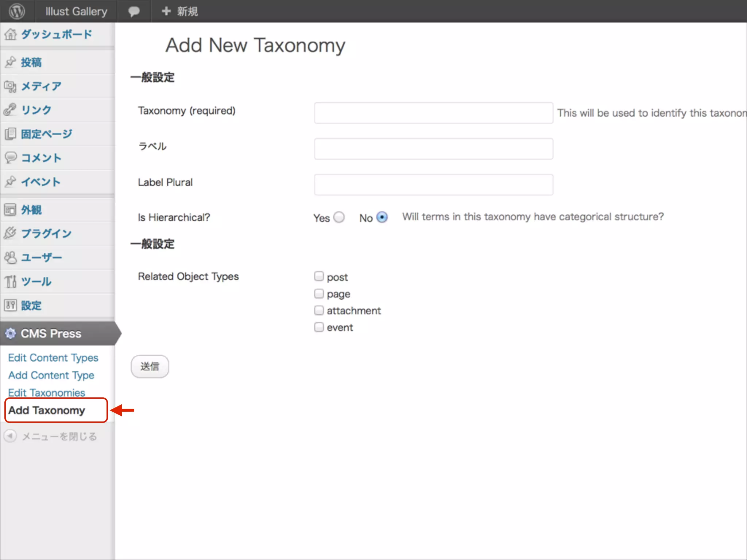Check the post object type checkbox
Viewport: 747px width, 560px height.
319,276
